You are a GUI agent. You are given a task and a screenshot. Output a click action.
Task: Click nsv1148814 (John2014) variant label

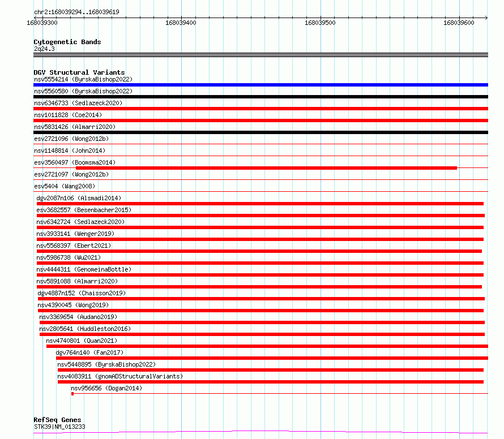(70, 150)
